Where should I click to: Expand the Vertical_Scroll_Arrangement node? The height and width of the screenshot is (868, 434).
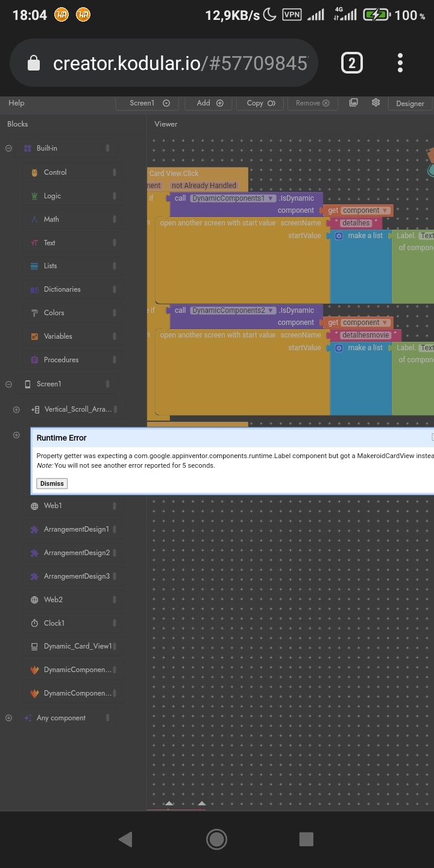coord(16,409)
